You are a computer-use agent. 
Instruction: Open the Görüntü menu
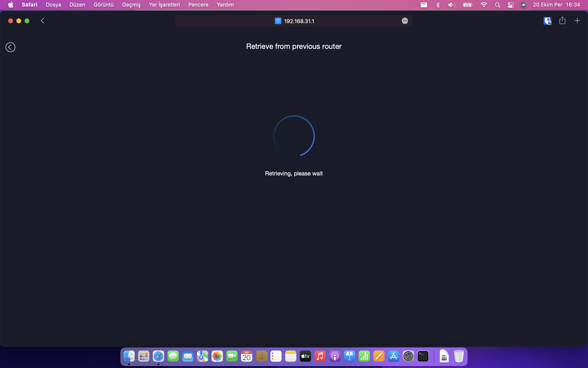104,5
